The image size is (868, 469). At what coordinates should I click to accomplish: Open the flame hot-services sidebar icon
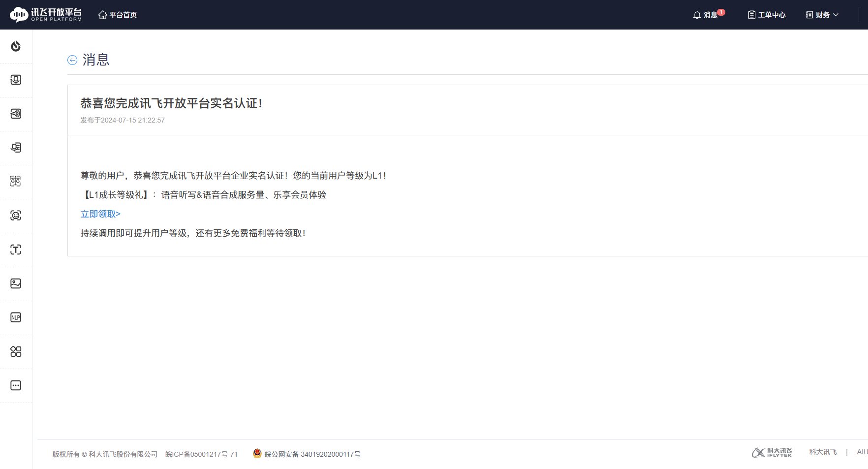pyautogui.click(x=16, y=46)
